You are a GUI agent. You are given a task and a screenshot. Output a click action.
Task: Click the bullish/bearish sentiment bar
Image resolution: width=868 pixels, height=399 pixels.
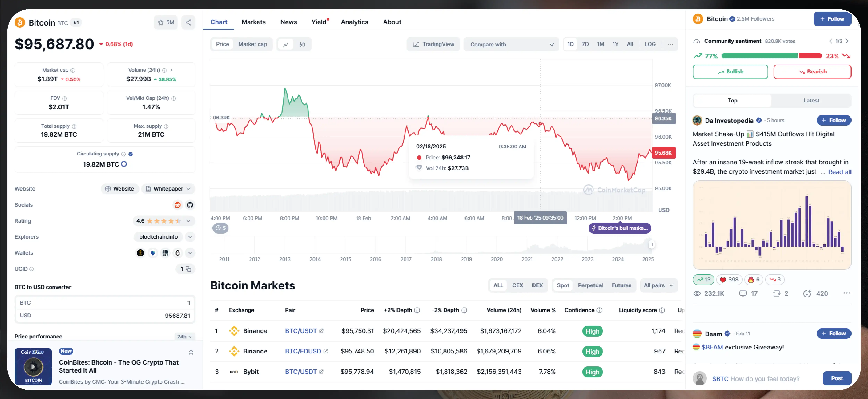771,56
